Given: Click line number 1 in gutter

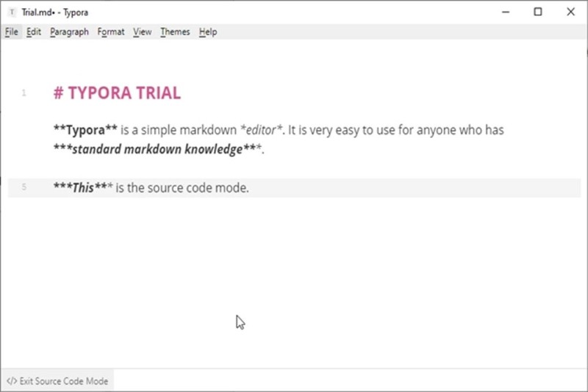Looking at the screenshot, I should coord(24,92).
